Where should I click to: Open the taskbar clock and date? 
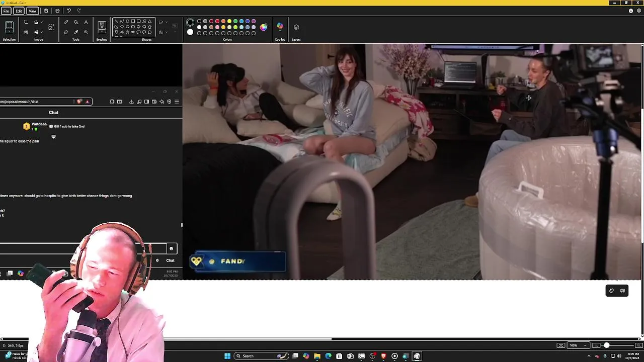tap(632, 356)
